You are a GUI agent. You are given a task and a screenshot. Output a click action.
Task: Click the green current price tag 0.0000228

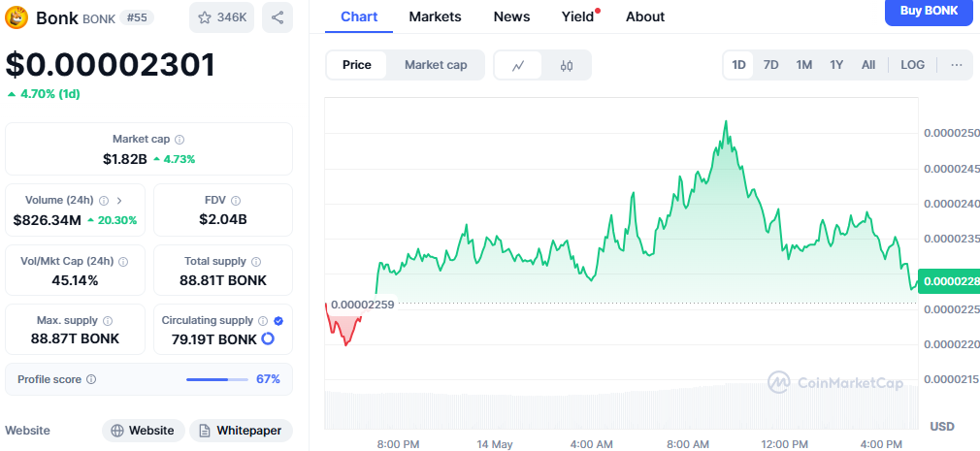pyautogui.click(x=949, y=281)
